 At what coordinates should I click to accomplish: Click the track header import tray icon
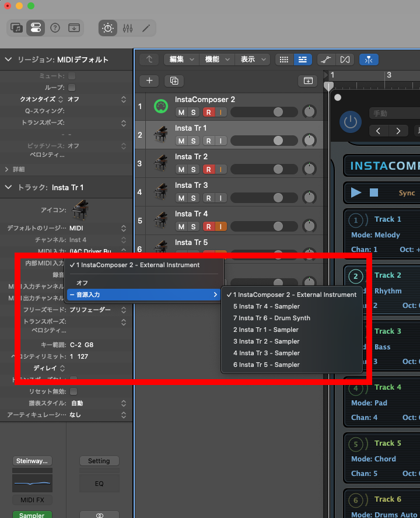[308, 80]
